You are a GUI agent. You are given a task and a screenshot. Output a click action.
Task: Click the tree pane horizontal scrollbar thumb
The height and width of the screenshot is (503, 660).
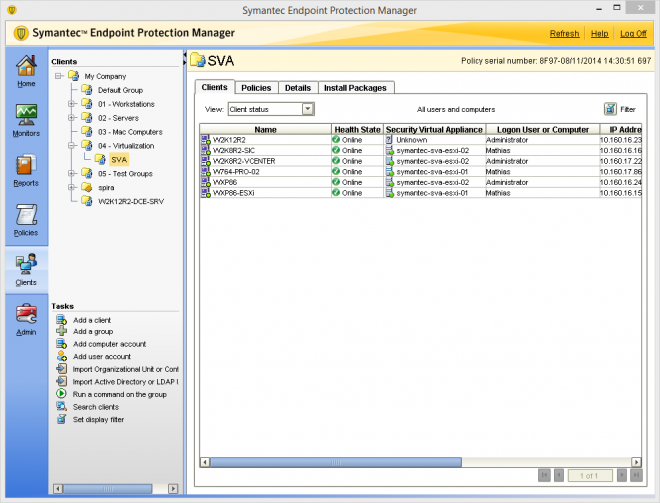pyautogui.click(x=108, y=489)
